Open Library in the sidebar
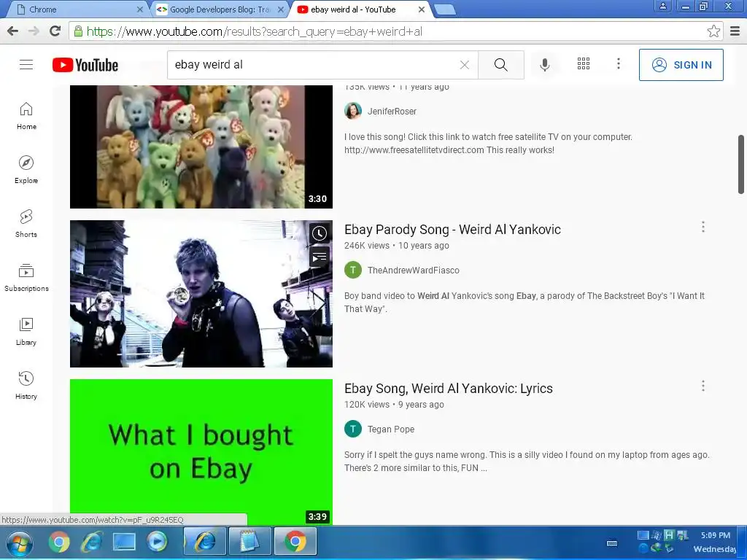 coord(26,332)
